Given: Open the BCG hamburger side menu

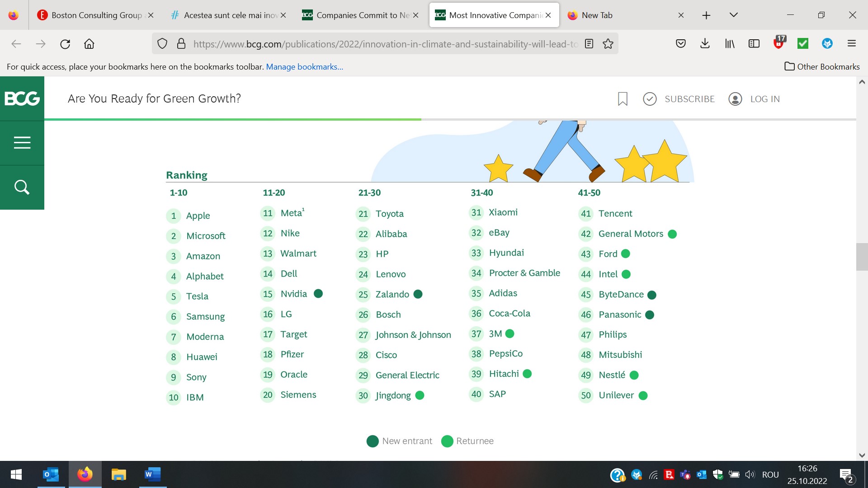Looking at the screenshot, I should tap(22, 143).
